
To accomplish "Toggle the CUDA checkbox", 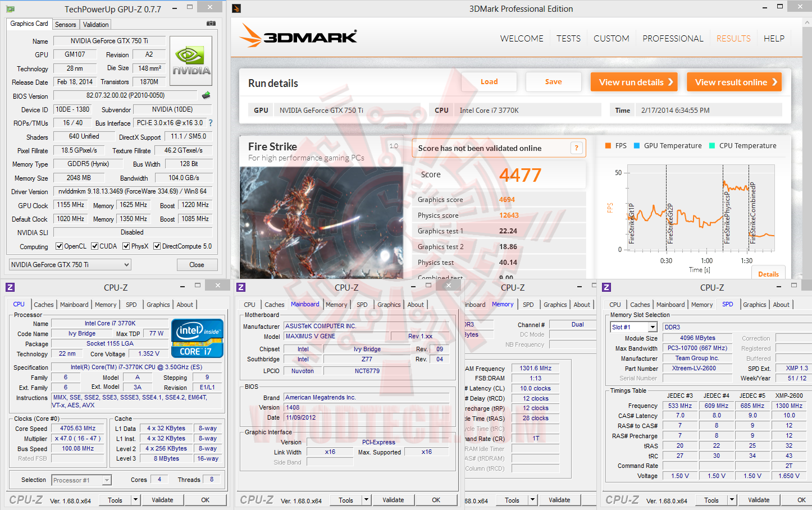I will [x=95, y=246].
